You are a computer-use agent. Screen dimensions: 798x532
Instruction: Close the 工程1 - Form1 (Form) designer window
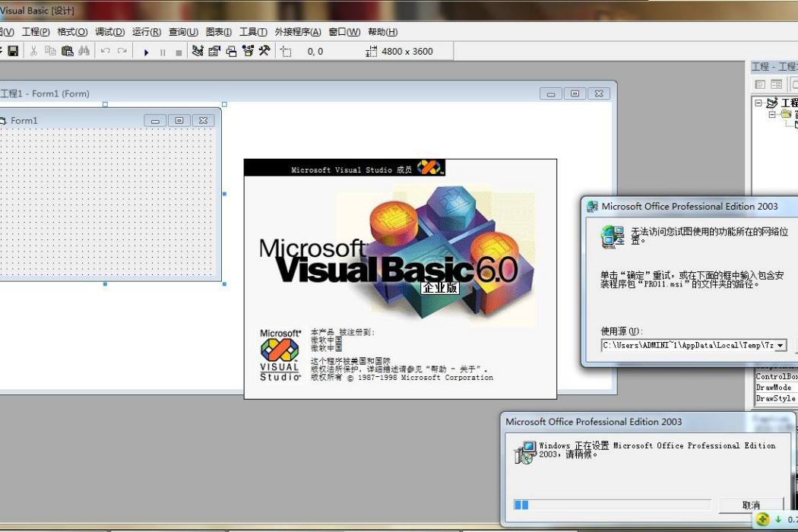click(x=599, y=93)
